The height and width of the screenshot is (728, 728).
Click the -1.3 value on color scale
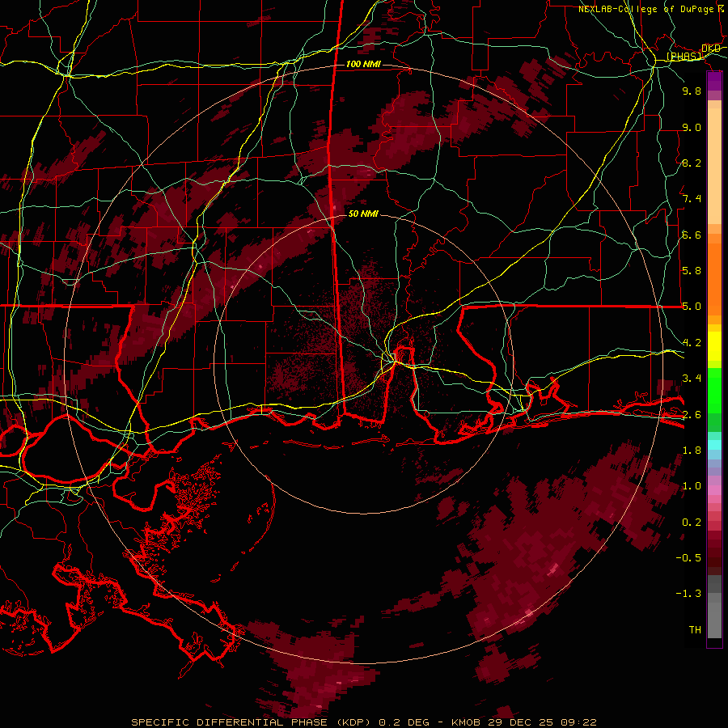click(688, 594)
